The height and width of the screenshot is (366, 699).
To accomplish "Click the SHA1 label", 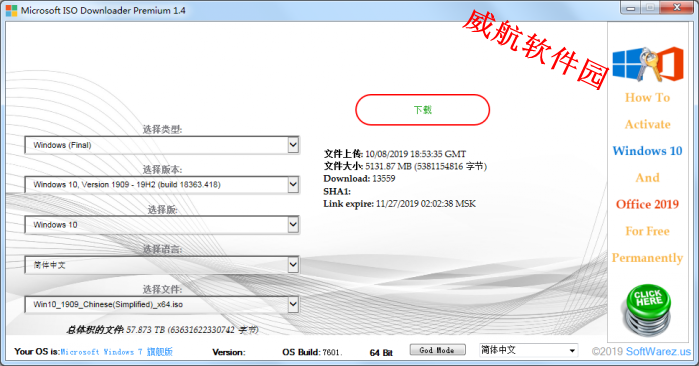I will [x=337, y=191].
